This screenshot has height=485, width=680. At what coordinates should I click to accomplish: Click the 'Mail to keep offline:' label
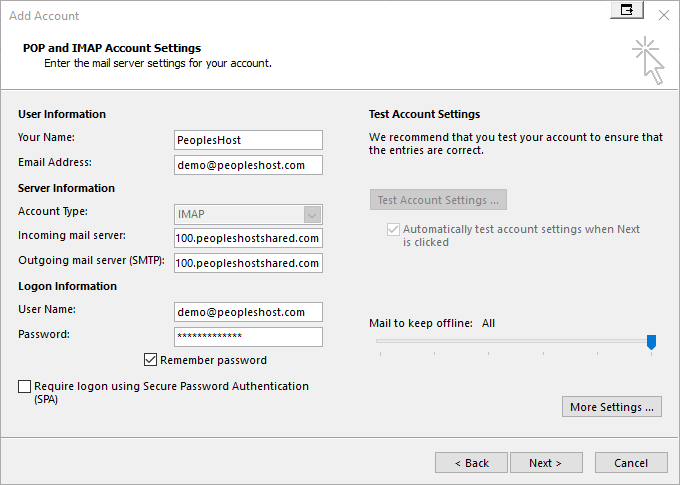(x=421, y=323)
